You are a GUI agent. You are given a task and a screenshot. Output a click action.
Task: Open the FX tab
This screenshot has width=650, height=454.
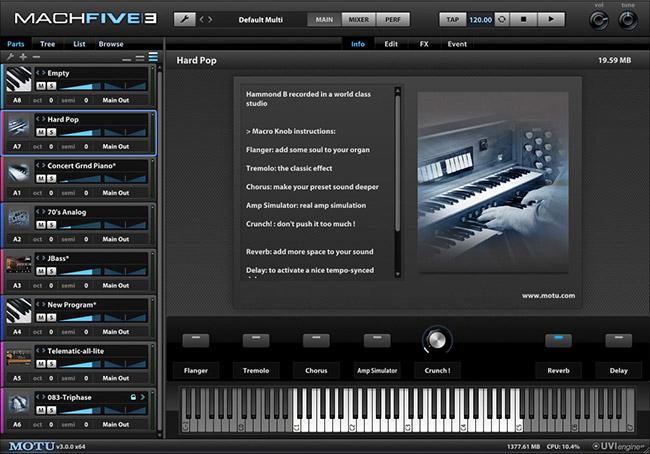point(424,44)
